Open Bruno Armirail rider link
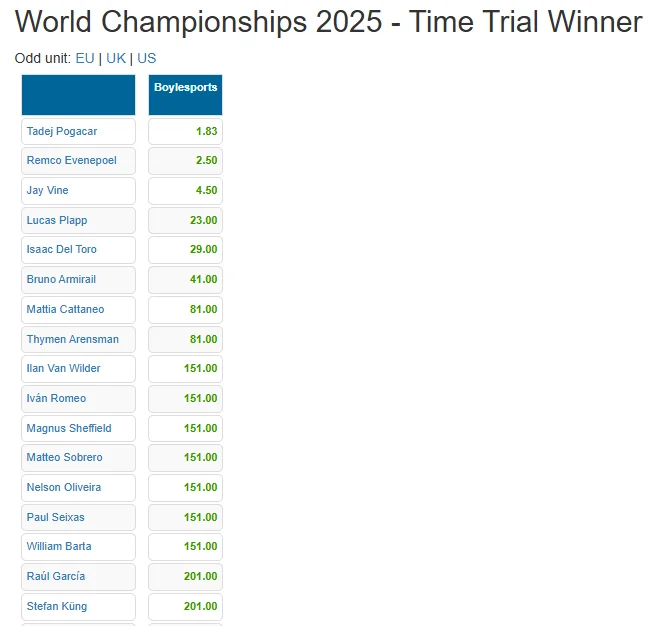This screenshot has height=626, width=654. coord(61,279)
